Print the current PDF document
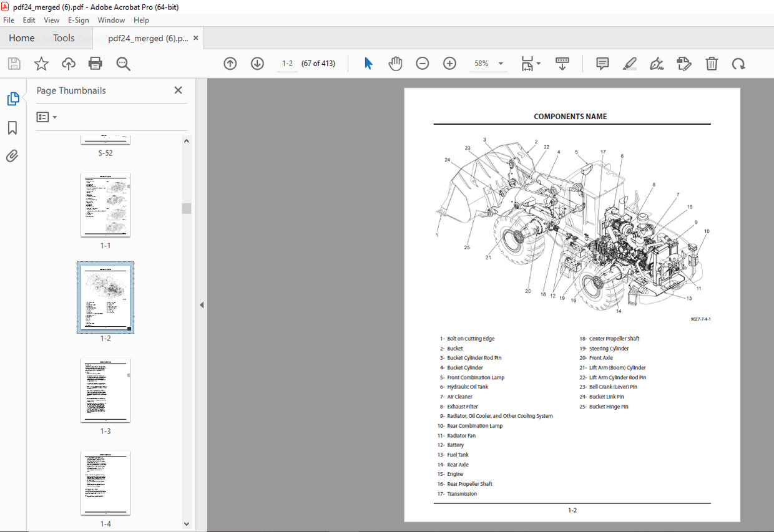 tap(94, 63)
